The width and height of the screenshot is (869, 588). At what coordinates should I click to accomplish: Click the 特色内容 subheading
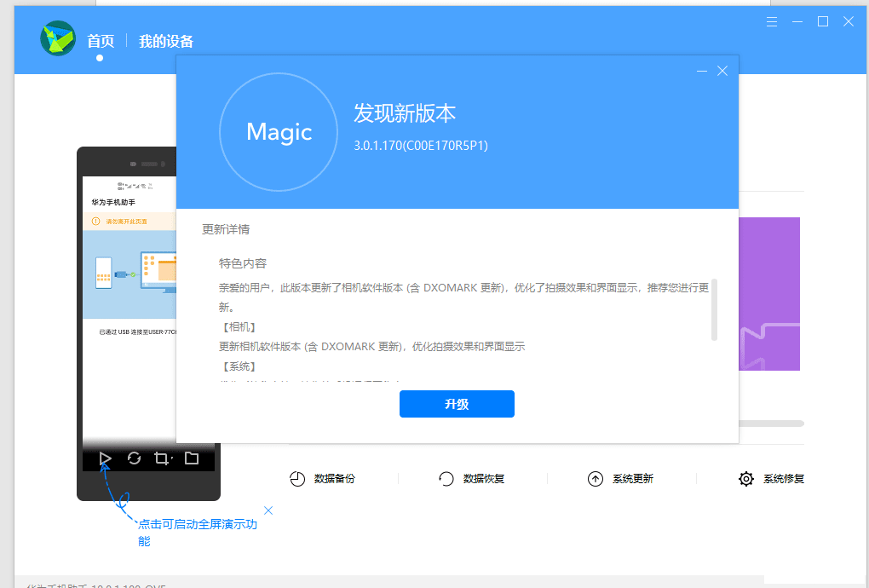(x=243, y=263)
